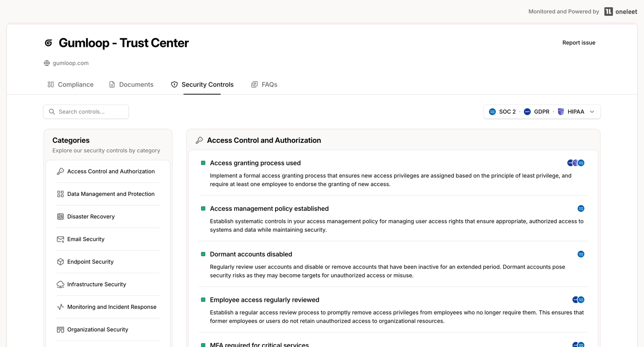Image resolution: width=644 pixels, height=347 pixels.
Task: Click the Compliance tab icon
Action: pyautogui.click(x=51, y=84)
